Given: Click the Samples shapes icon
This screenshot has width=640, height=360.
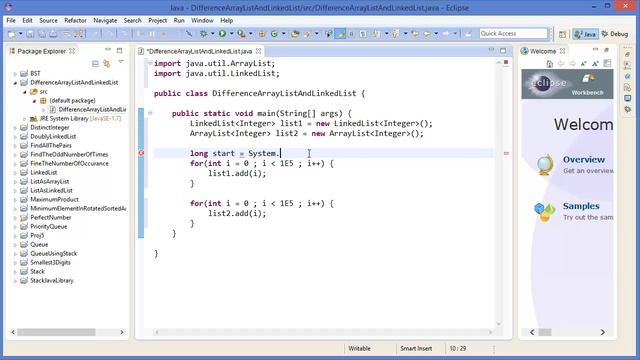Looking at the screenshot, I should 545,212.
